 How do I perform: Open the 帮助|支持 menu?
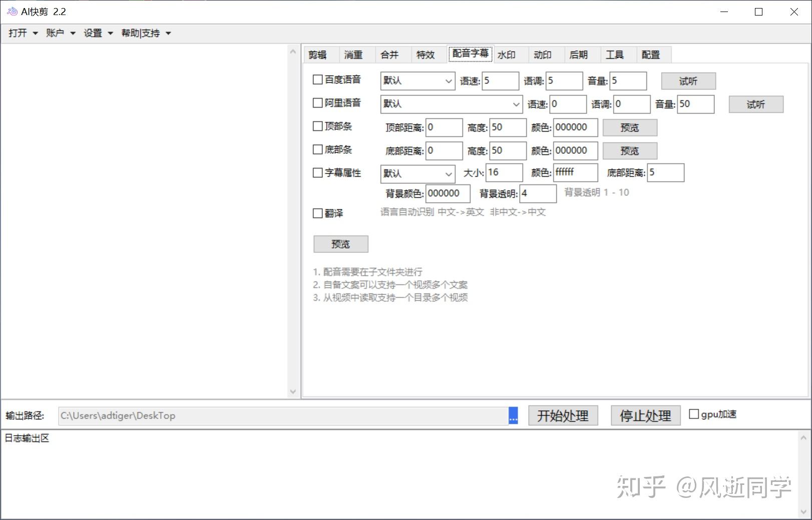pos(146,33)
